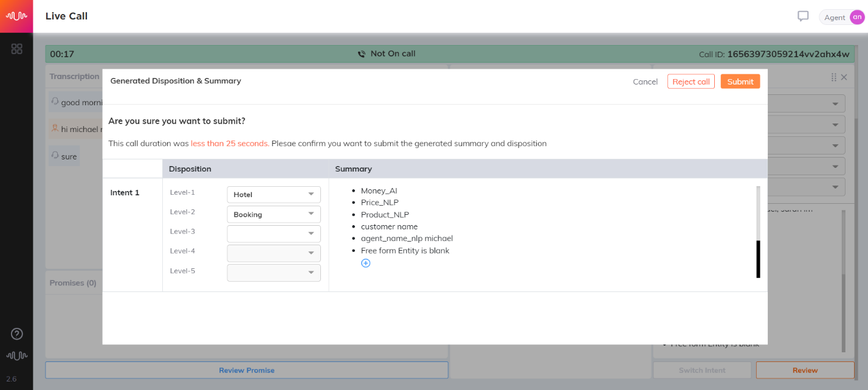
Task: Click the app logo in top-left corner
Action: click(x=16, y=16)
